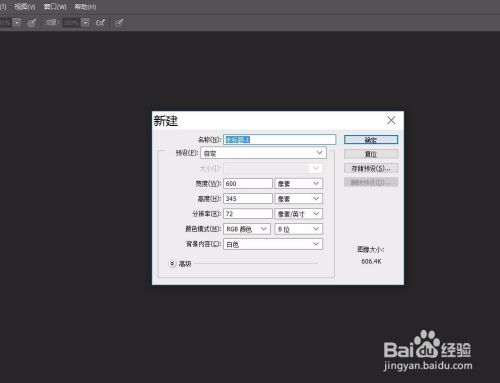Click the 名称(N) name input field
This screenshot has width=500, height=383.
[x=279, y=139]
